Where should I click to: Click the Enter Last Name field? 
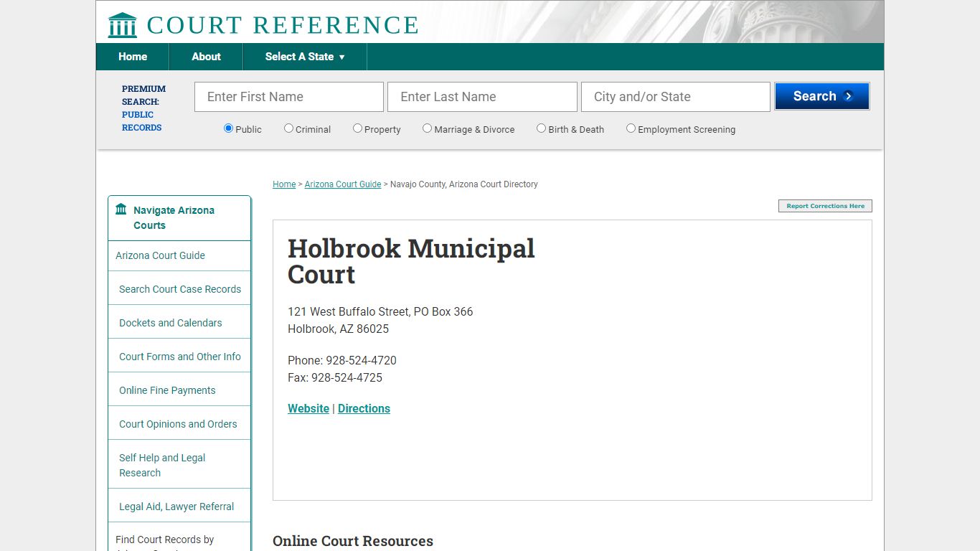point(482,97)
